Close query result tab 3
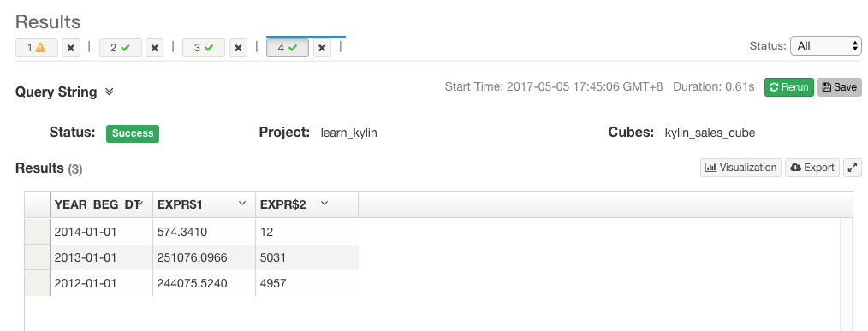This screenshot has width=868, height=331. 238,48
